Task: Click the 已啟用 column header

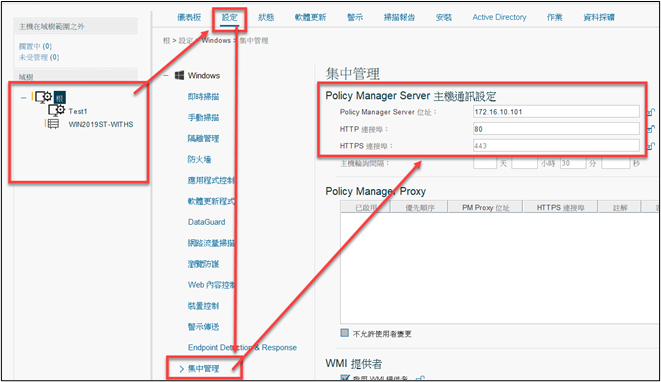Action: pyautogui.click(x=365, y=207)
